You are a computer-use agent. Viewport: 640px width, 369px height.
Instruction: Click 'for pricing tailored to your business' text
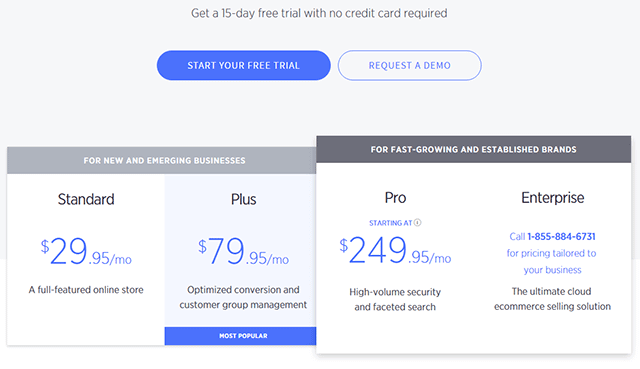552,261
